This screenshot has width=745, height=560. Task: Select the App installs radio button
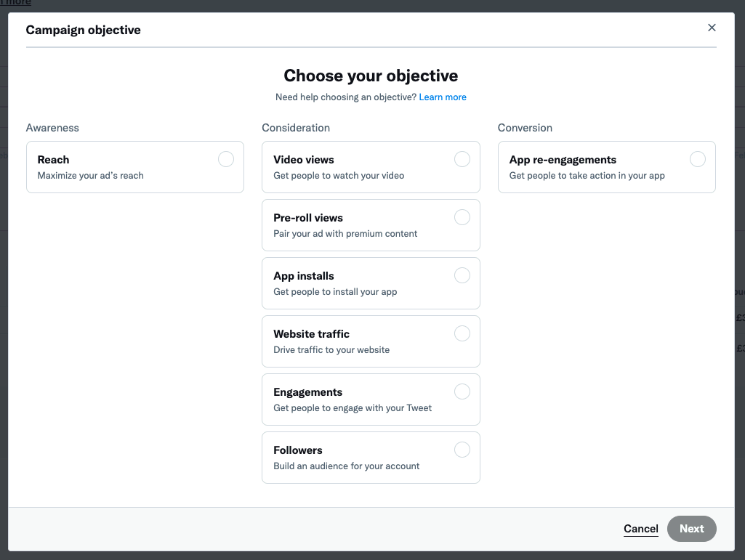pyautogui.click(x=462, y=275)
